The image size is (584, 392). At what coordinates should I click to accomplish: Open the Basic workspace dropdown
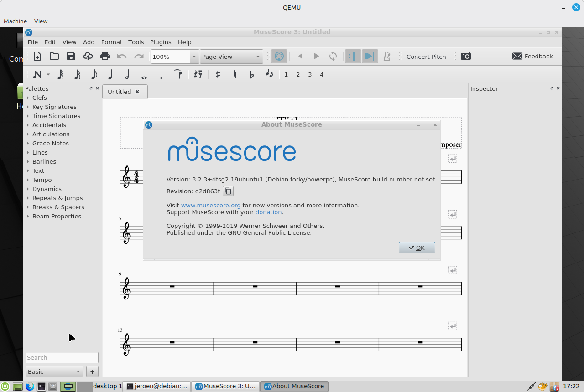(54, 371)
